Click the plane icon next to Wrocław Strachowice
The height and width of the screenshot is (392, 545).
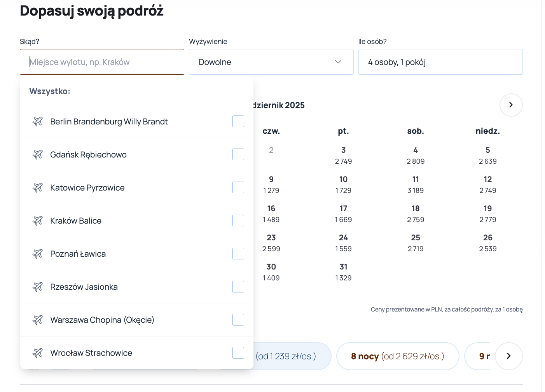(38, 353)
